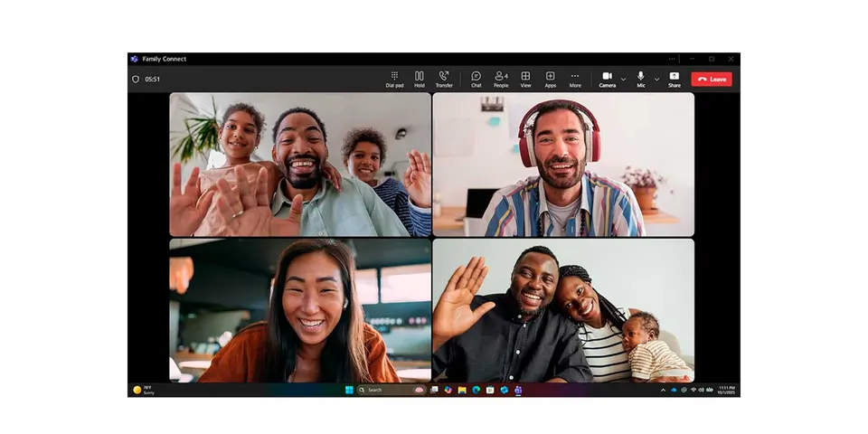The width and height of the screenshot is (868, 434).
Task: Open the Apps button in toolbar
Action: (551, 80)
